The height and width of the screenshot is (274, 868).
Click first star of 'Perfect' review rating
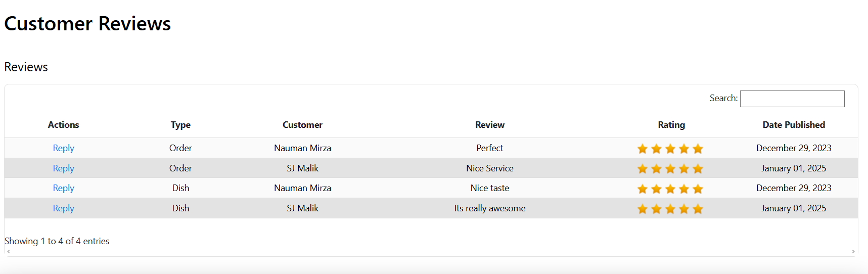point(643,149)
